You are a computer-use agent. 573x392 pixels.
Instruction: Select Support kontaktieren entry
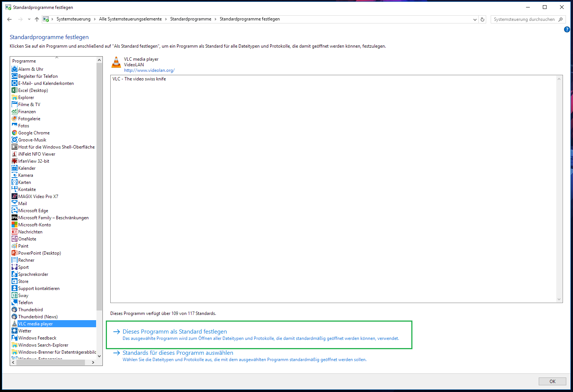click(39, 288)
